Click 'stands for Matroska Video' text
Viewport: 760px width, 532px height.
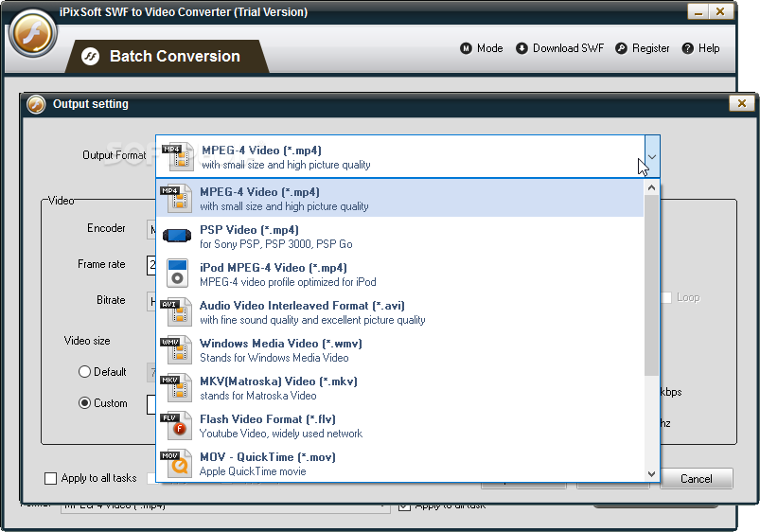coord(257,396)
